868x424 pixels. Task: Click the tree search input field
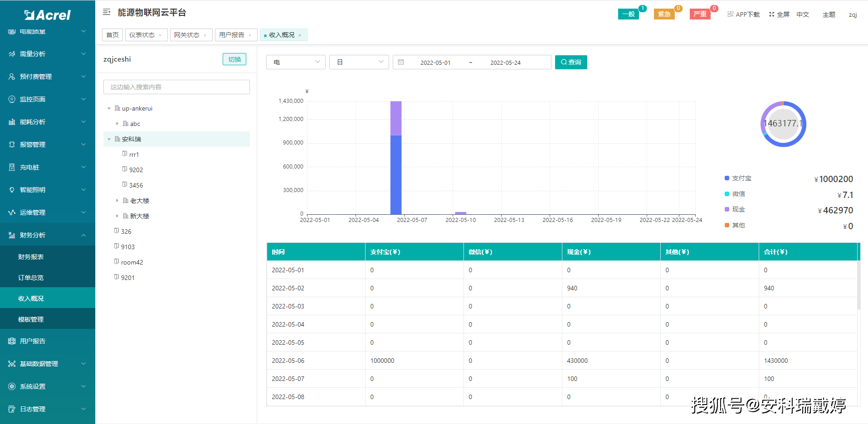pyautogui.click(x=176, y=87)
